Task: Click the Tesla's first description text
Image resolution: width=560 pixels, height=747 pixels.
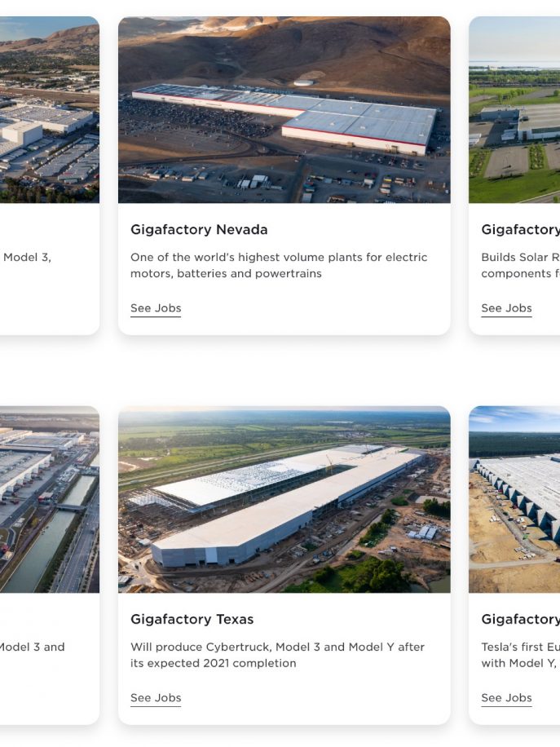Action: (x=521, y=655)
